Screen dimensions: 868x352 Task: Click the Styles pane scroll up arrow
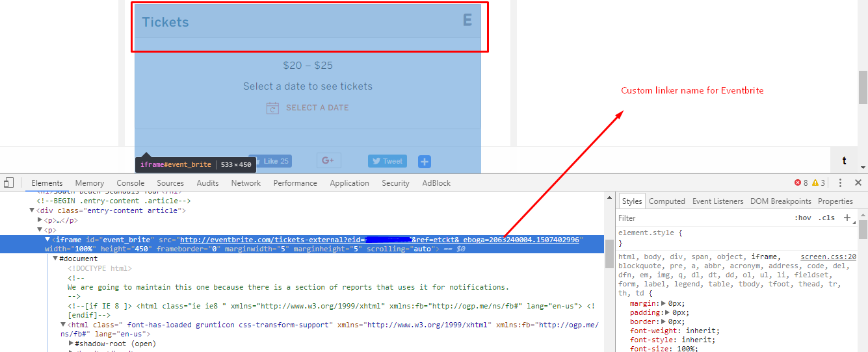point(863,214)
